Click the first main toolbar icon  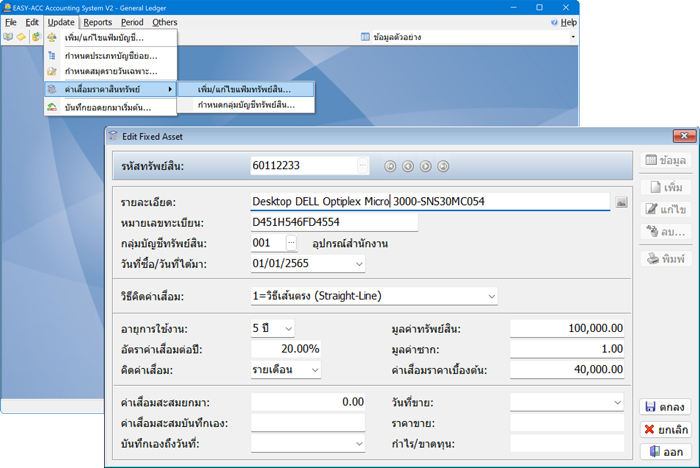click(8, 37)
